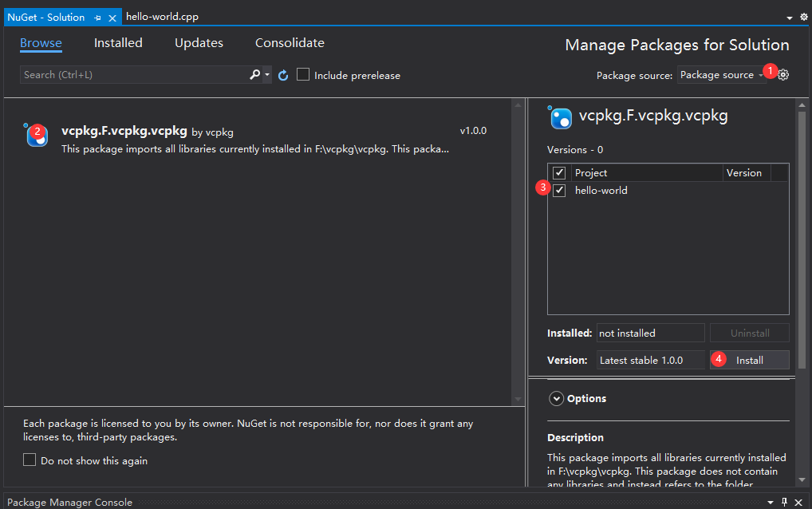Sort by the Project column header
The height and width of the screenshot is (509, 812).
tap(648, 172)
